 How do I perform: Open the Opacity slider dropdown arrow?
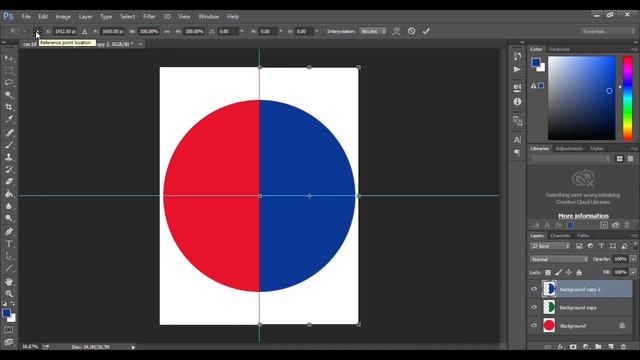point(633,259)
